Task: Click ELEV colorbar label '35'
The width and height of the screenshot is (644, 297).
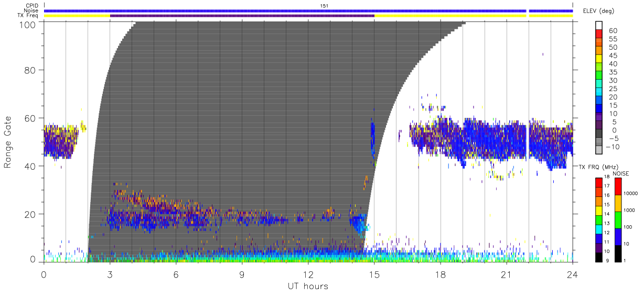Action: coord(613,72)
